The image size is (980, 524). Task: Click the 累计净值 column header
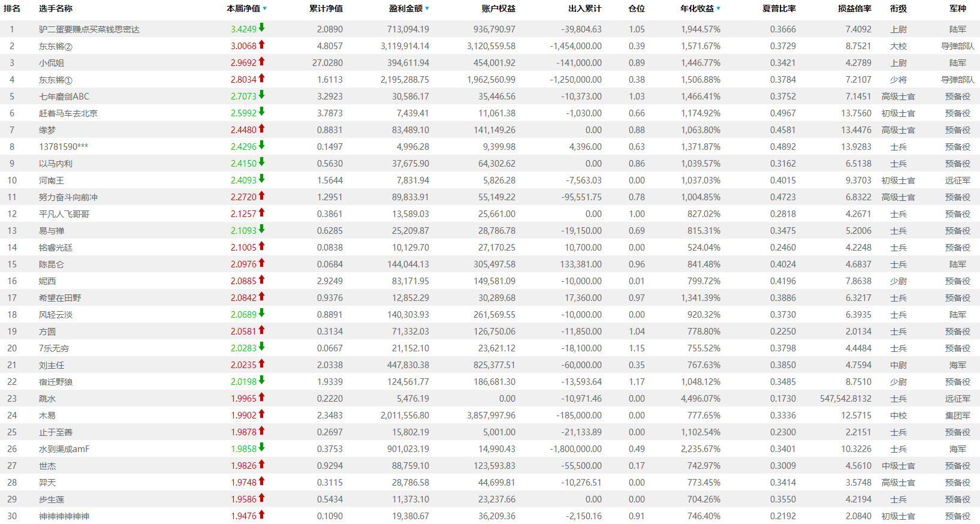pos(326,8)
